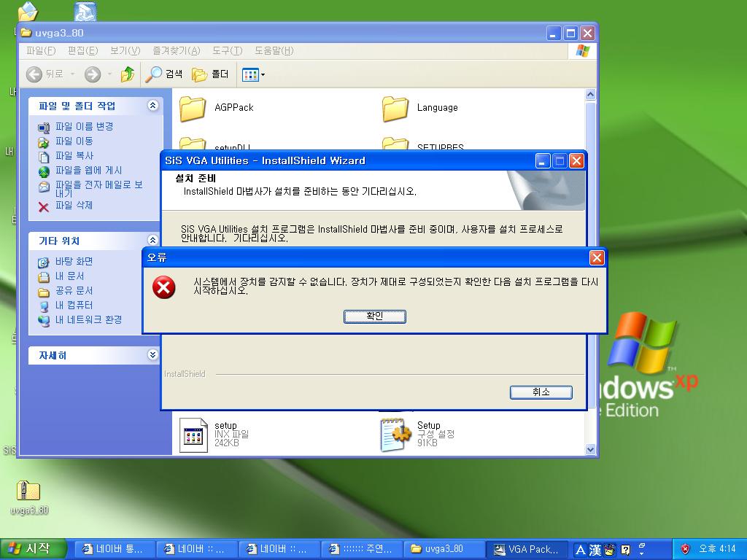This screenshot has height=560, width=747.
Task: Expand the 자세히 details panel
Action: (152, 355)
